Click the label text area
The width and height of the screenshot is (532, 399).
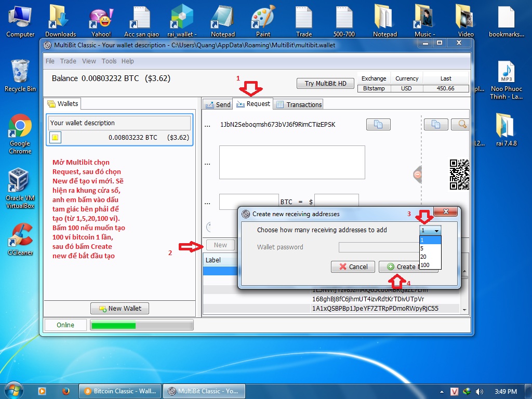[292, 162]
